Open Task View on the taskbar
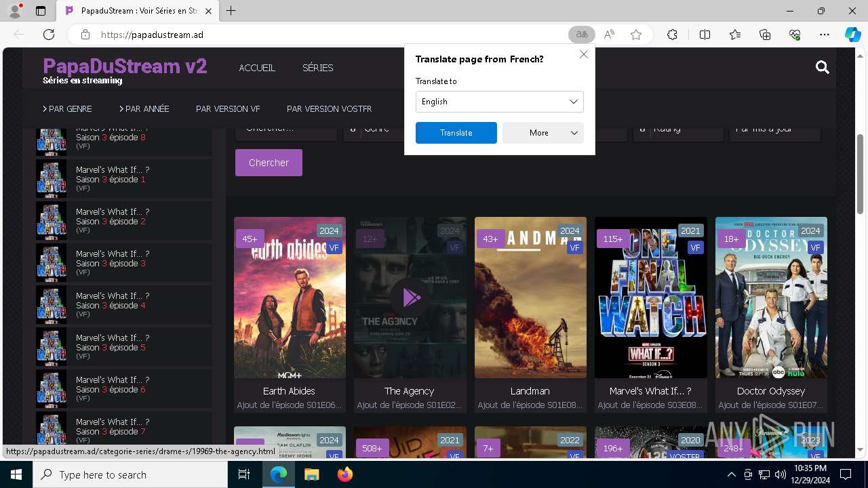 click(244, 474)
